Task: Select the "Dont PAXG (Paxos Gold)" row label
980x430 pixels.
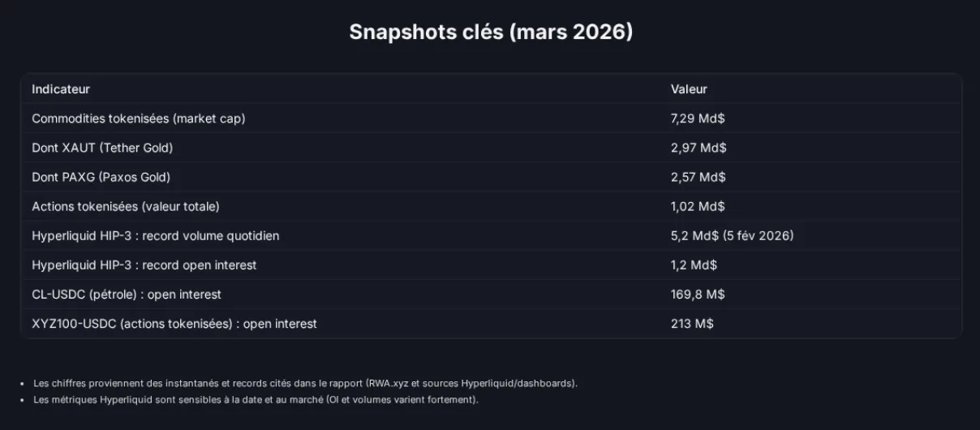Action: tap(101, 177)
